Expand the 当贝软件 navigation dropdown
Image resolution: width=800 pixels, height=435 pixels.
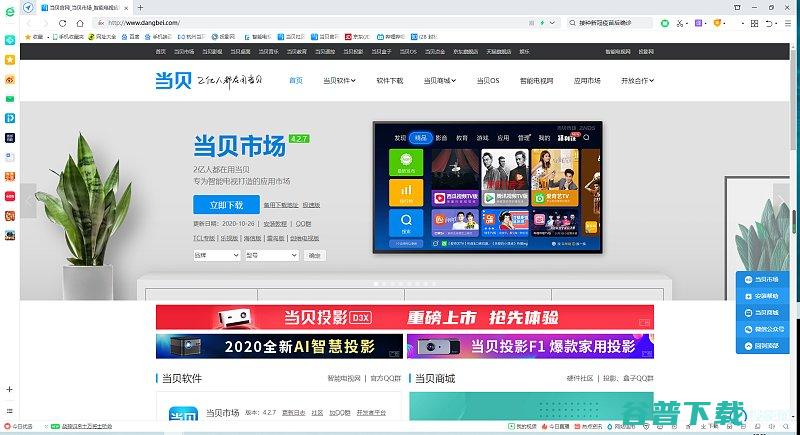[x=339, y=81]
